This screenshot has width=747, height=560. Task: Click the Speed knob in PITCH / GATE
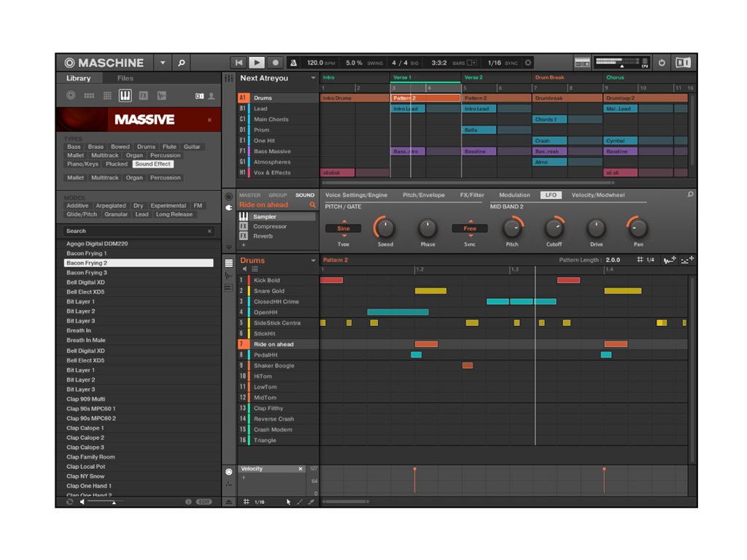point(385,228)
